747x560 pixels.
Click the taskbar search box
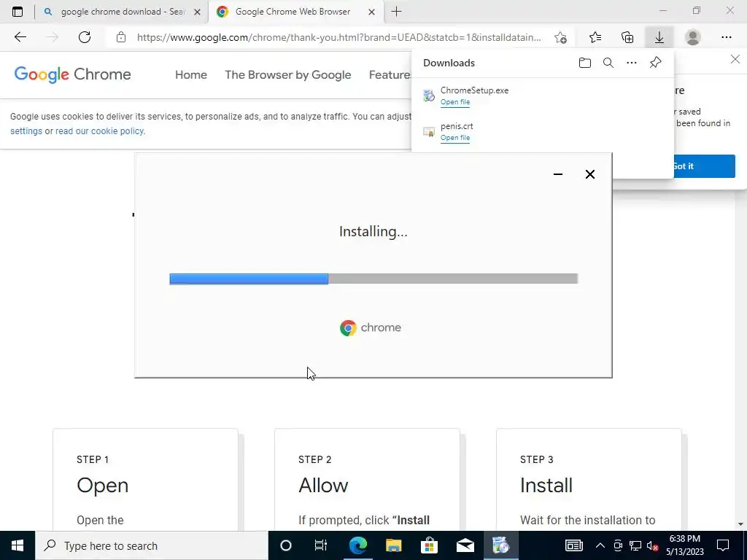click(152, 545)
